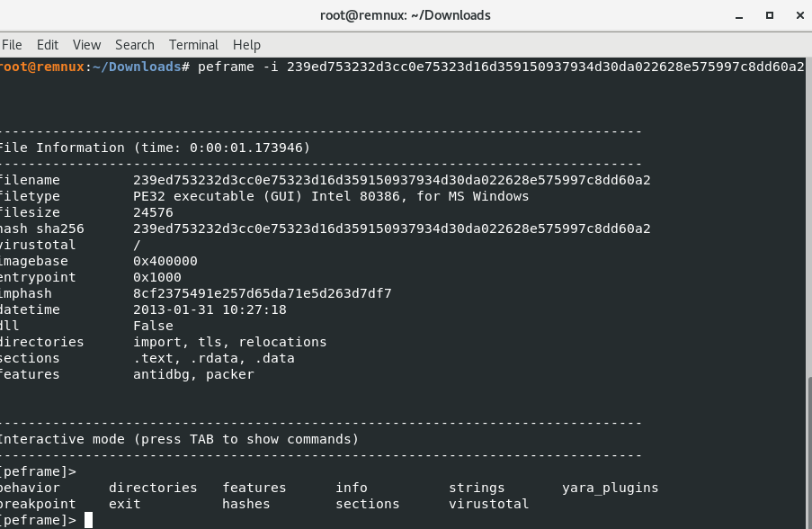The width and height of the screenshot is (812, 529).
Task: Open the File menu
Action: tap(12, 45)
